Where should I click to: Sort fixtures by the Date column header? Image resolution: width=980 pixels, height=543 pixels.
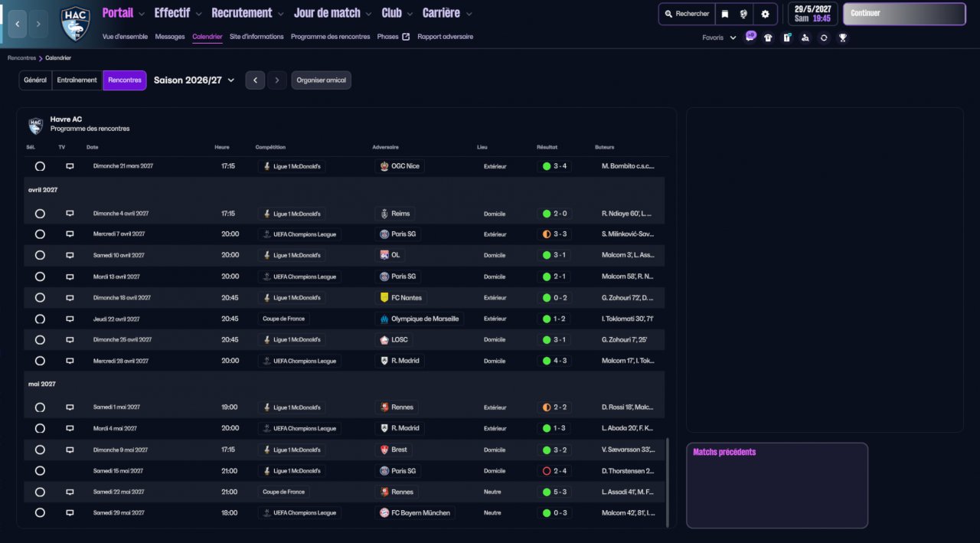[x=93, y=147]
